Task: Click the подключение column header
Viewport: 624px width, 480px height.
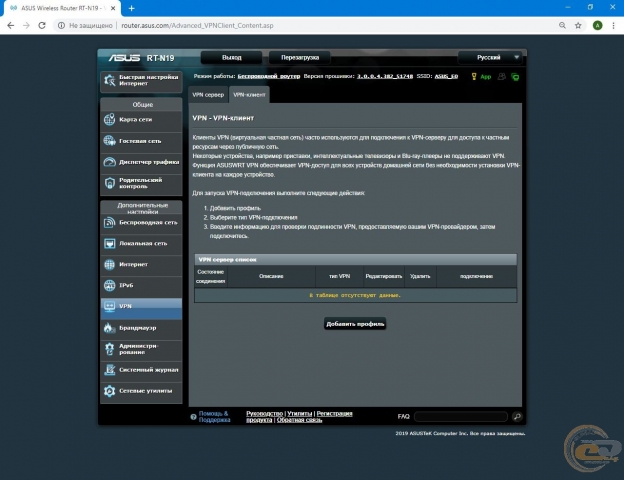Action: pos(476,276)
